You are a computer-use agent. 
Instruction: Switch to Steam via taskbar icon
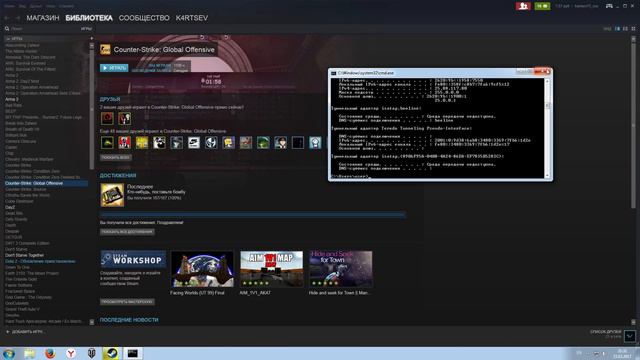point(111,353)
